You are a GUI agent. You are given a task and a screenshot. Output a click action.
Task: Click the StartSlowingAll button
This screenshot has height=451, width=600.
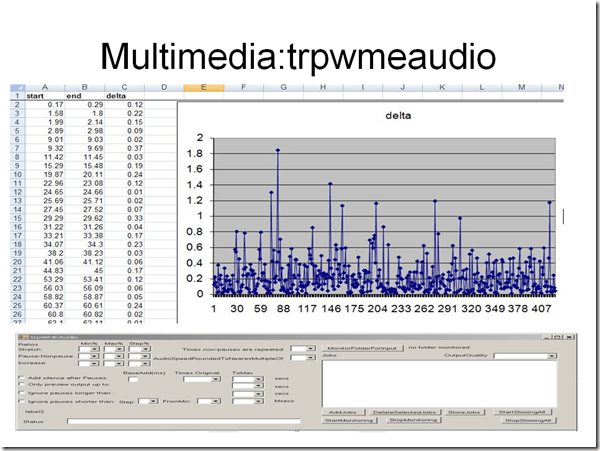(522, 412)
